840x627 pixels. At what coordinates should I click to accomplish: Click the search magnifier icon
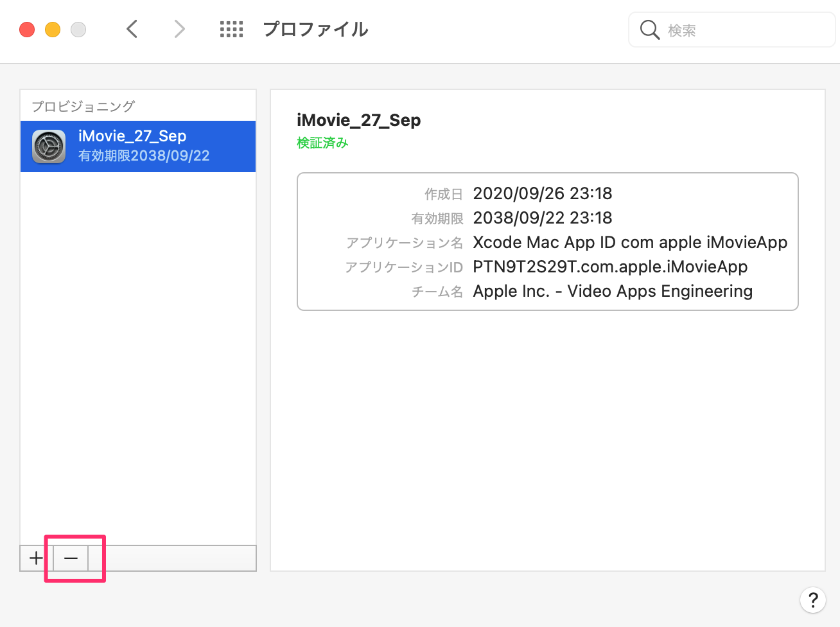pos(650,30)
